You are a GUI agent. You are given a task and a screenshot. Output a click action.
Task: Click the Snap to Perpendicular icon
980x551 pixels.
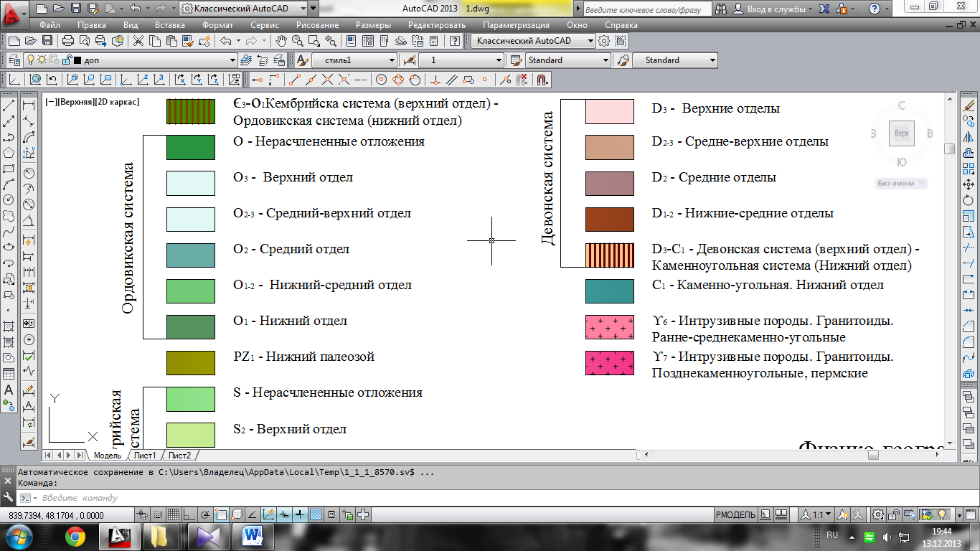tap(435, 80)
